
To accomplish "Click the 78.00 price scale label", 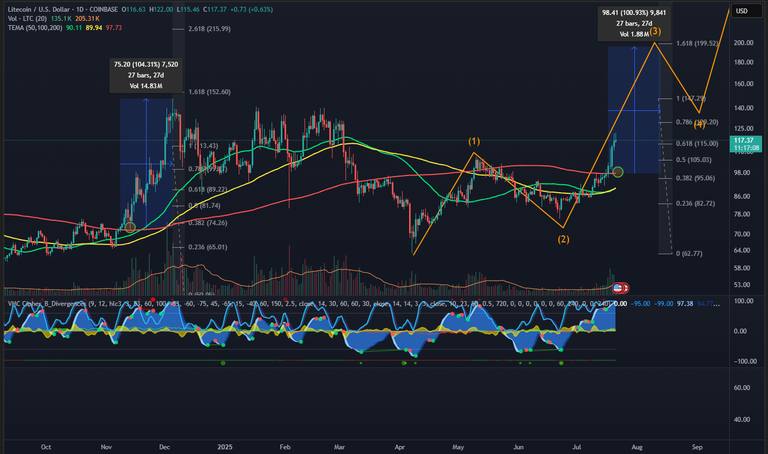I will (742, 215).
